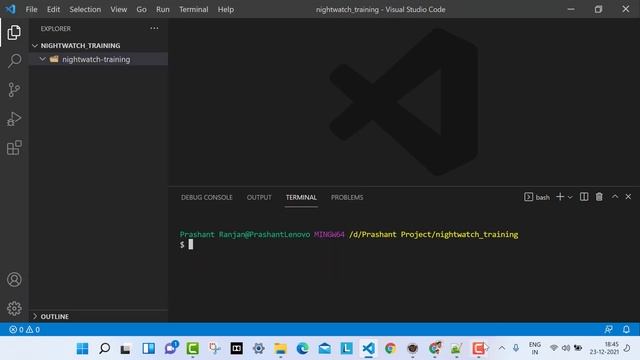Collapse the nightwatch-training folder chevron
The image size is (640, 360).
(42, 59)
